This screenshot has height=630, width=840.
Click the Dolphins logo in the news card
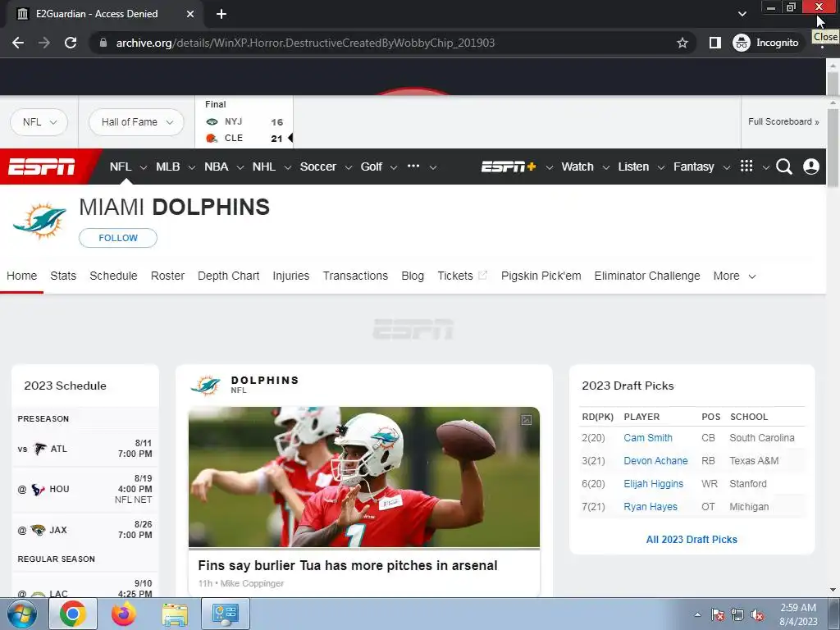(206, 386)
